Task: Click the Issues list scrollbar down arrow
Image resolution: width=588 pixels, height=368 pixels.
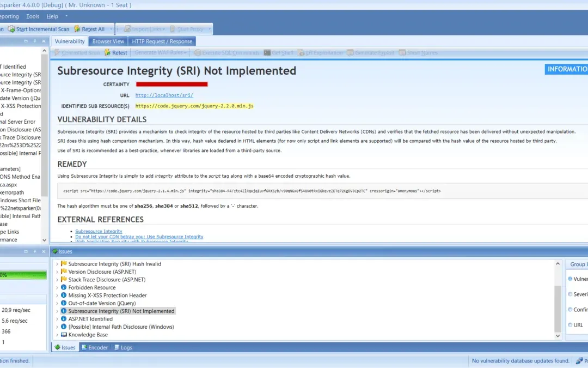Action: [x=558, y=336]
